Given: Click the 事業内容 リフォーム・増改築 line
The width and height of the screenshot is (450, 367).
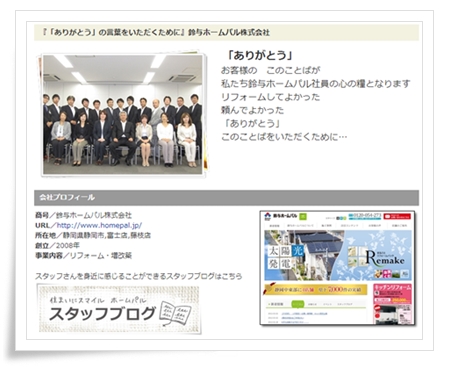Looking at the screenshot, I should 83,256.
